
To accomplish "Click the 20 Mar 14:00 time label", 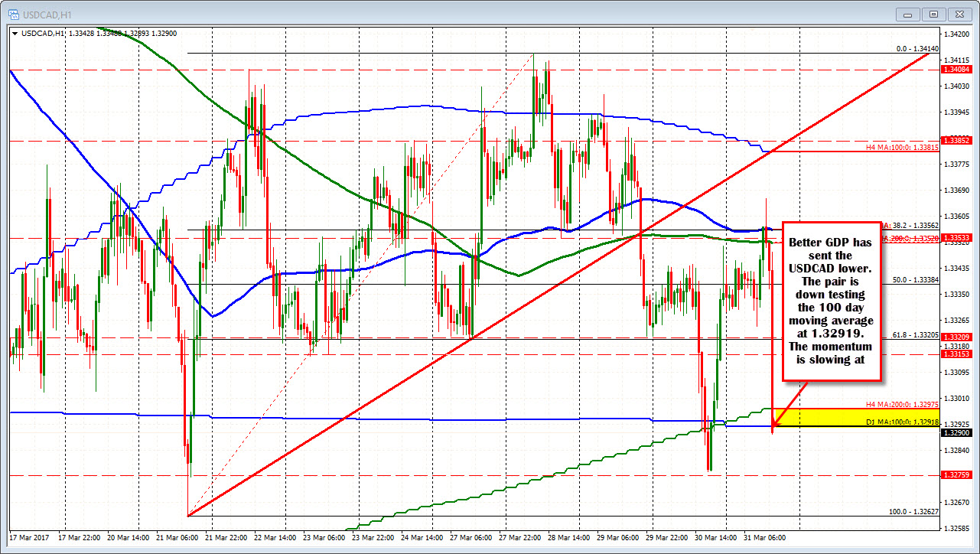I will pos(127,538).
